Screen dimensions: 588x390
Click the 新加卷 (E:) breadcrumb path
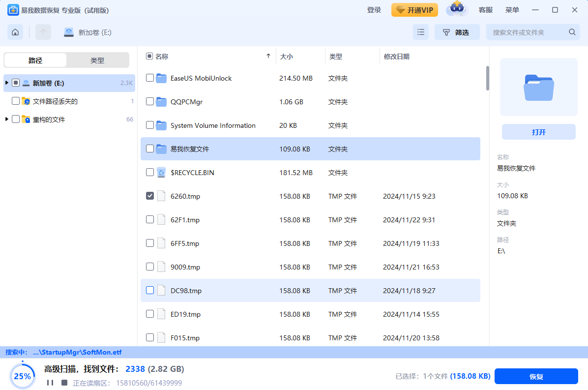(x=95, y=32)
